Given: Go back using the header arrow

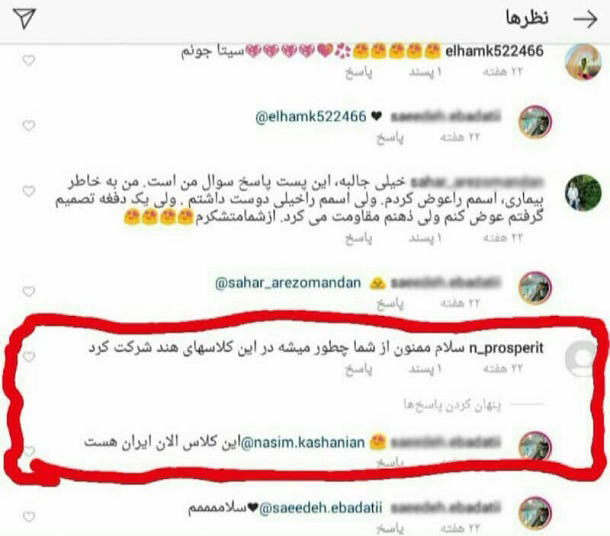Looking at the screenshot, I should [x=585, y=19].
